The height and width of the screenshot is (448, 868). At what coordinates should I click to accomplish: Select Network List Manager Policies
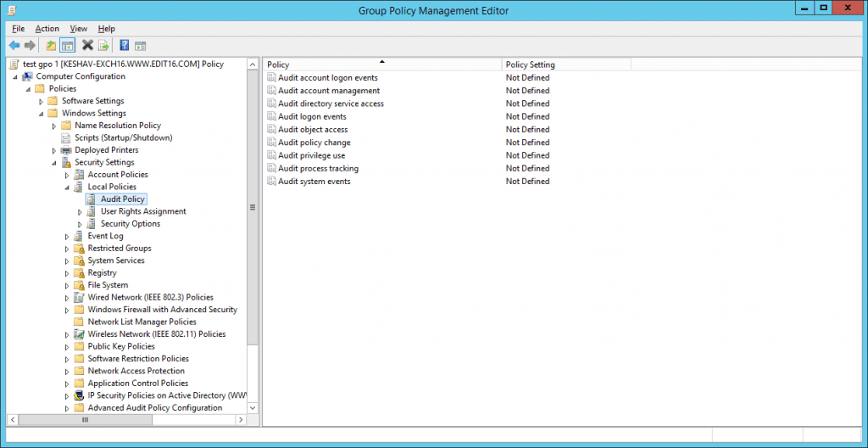[142, 322]
